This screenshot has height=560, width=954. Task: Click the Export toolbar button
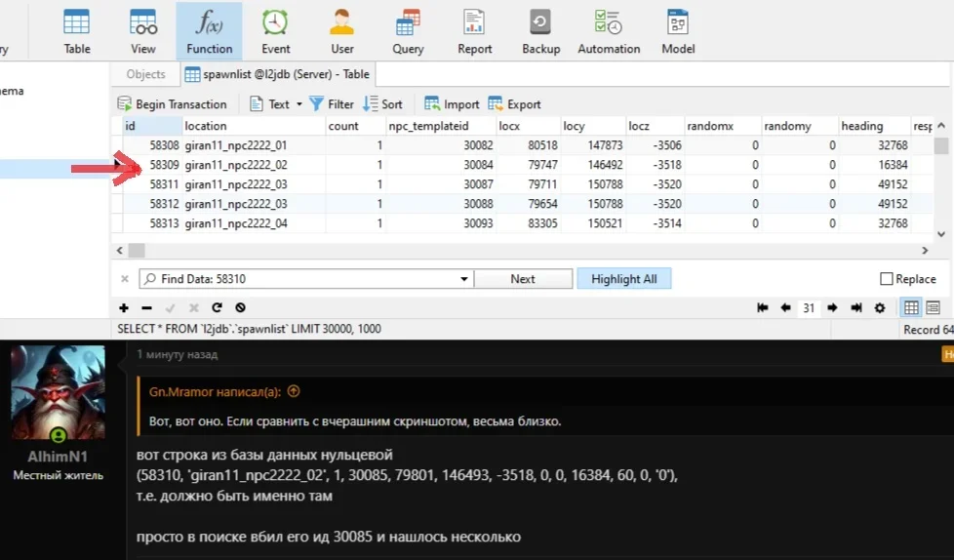pyautogui.click(x=515, y=104)
